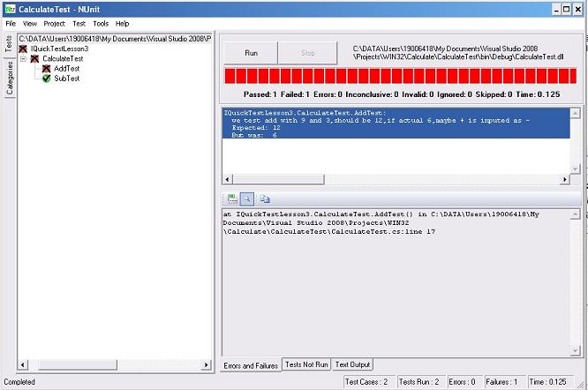Select IQuickTestLesson3 in the test tree
Image resolution: width=588 pixels, height=390 pixels.
(x=60, y=49)
